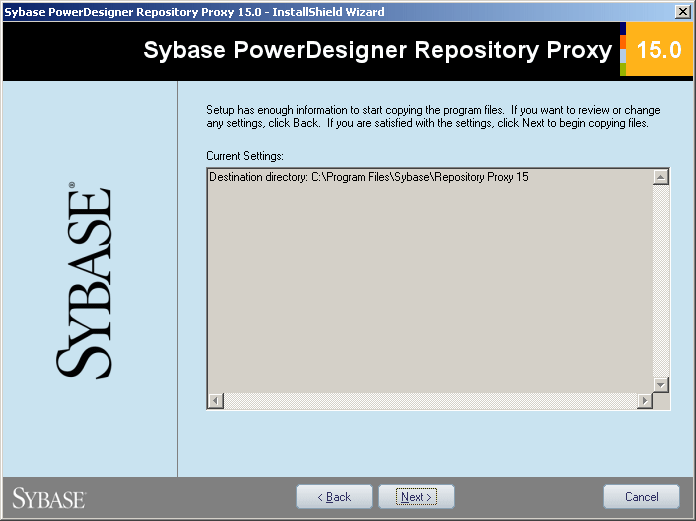Screen dimensions: 696x521
Task: Click the settings list scroll down arrow
Action: [661, 384]
